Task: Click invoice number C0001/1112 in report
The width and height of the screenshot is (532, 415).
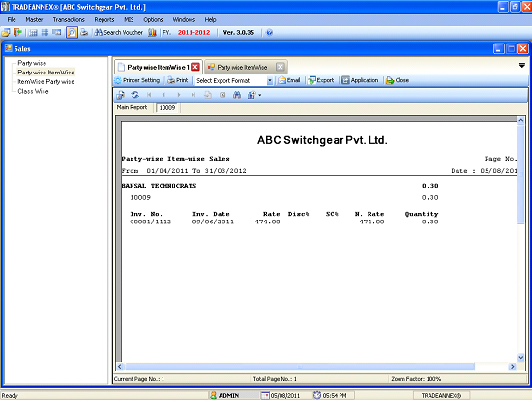Action: click(151, 222)
